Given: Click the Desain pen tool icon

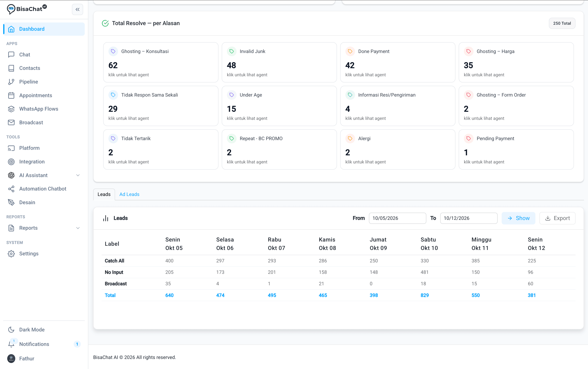Looking at the screenshot, I should click(x=11, y=202).
